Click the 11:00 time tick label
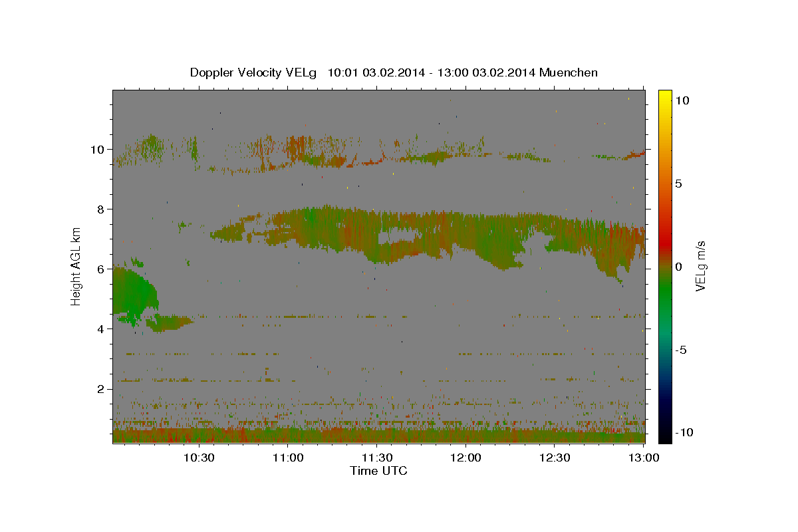 (x=287, y=458)
